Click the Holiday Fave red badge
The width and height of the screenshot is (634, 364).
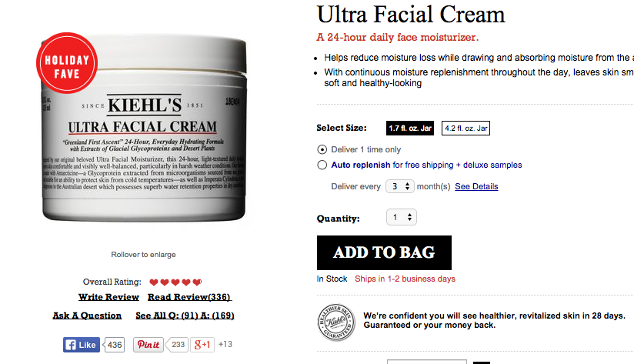click(x=67, y=63)
